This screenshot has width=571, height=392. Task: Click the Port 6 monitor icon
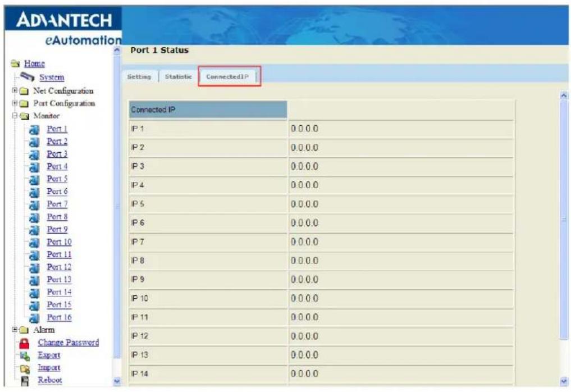[34, 193]
